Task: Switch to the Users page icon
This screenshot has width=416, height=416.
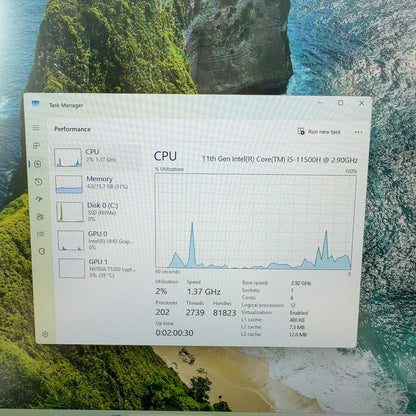Action: click(x=40, y=217)
